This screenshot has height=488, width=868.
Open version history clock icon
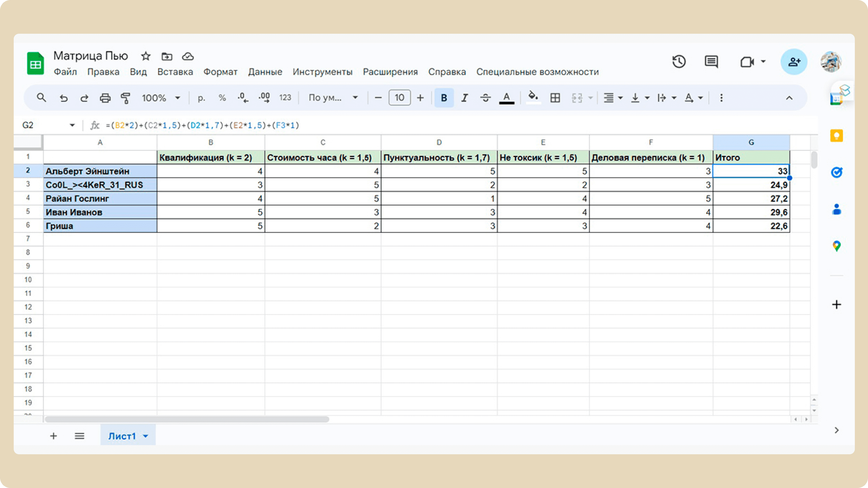(x=679, y=62)
